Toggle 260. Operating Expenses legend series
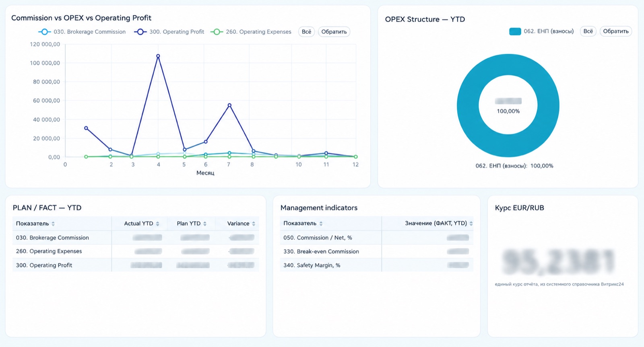Image resolution: width=644 pixels, height=347 pixels. 251,32
